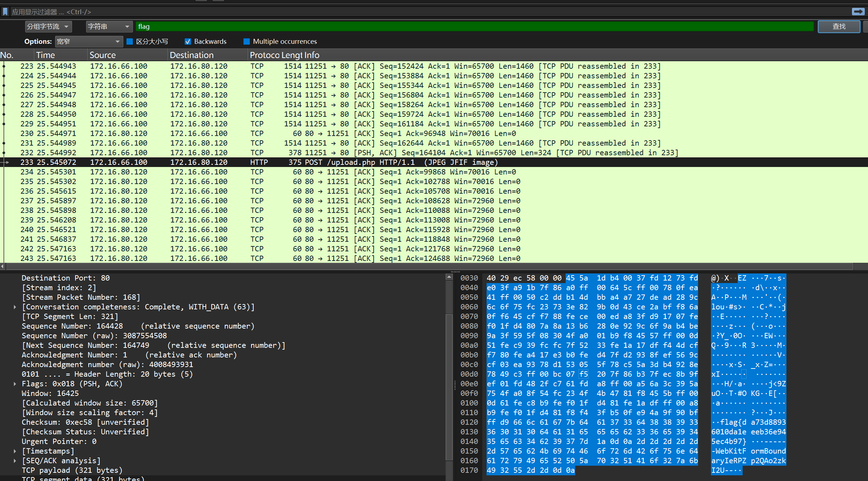Expand the [Timestamps] tree node
The image size is (868, 481).
click(15, 451)
